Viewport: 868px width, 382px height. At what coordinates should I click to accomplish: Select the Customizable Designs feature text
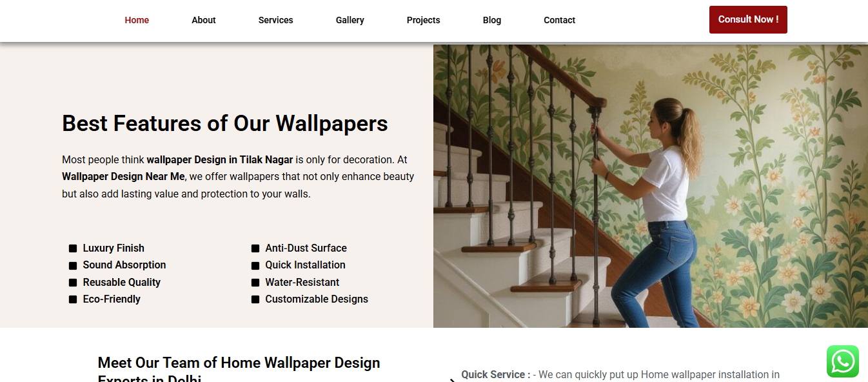(317, 299)
